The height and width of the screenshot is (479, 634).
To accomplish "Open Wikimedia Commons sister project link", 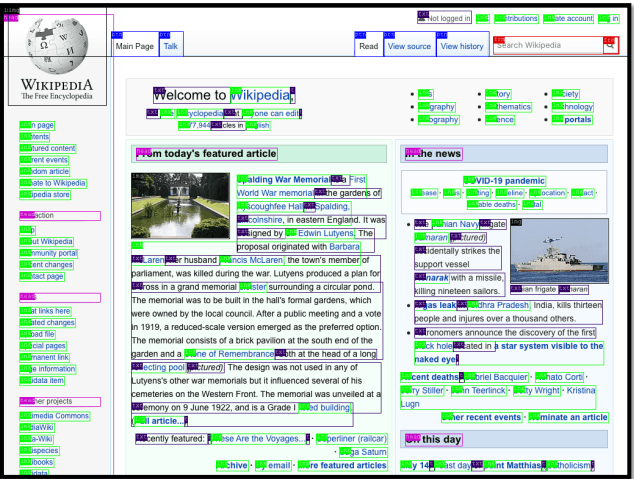I will pyautogui.click(x=55, y=416).
